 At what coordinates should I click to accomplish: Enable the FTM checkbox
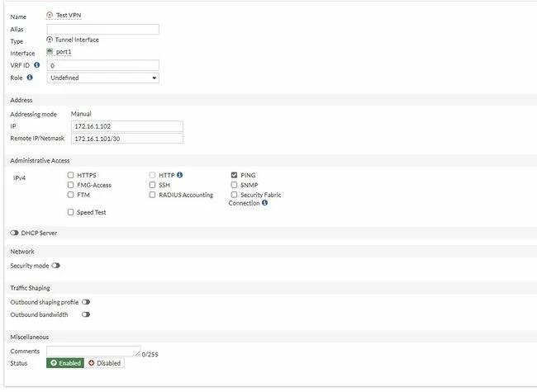click(x=70, y=195)
